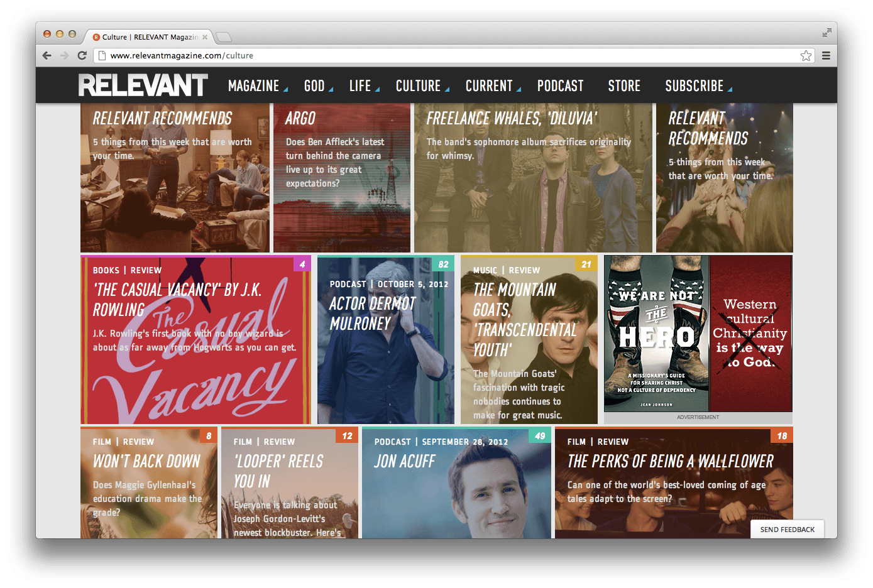Open the Chrome hamburger menu
Viewport: 873px width, 588px height.
(x=826, y=56)
